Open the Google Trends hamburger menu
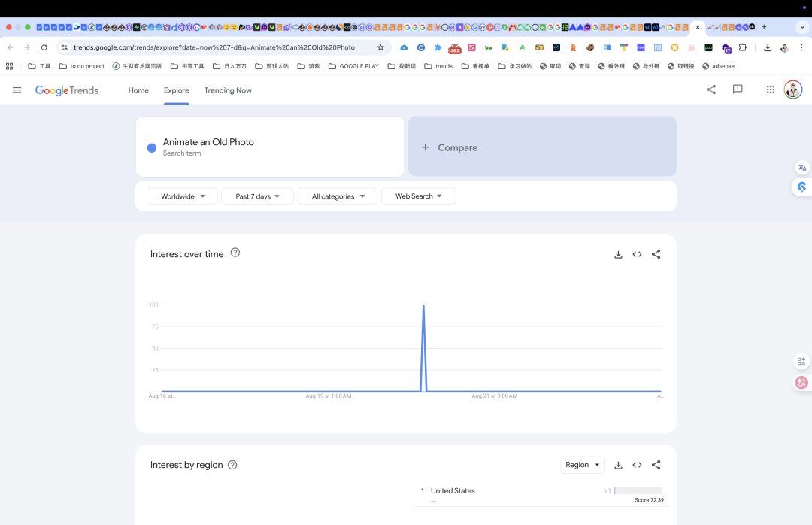This screenshot has height=525, width=812. 17,90
